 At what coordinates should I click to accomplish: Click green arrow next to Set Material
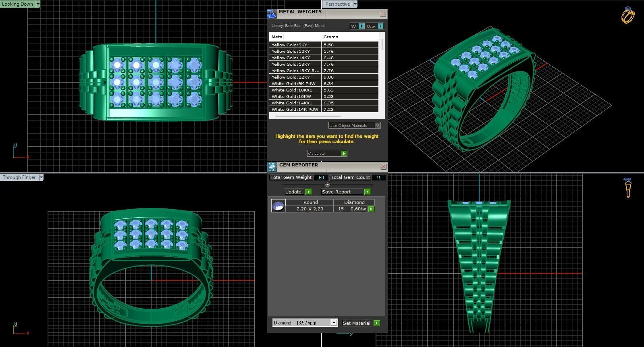point(376,323)
